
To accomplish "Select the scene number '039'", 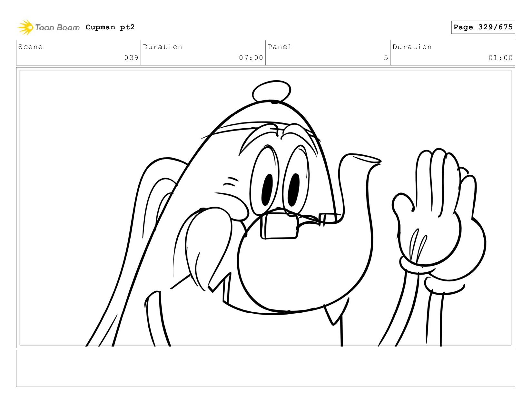I will (x=131, y=58).
